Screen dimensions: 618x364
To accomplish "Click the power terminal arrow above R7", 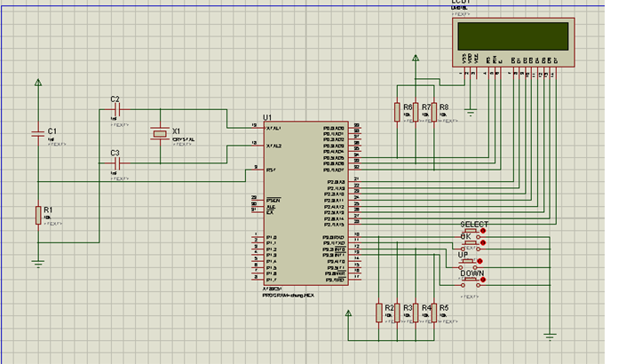I will pos(415,59).
